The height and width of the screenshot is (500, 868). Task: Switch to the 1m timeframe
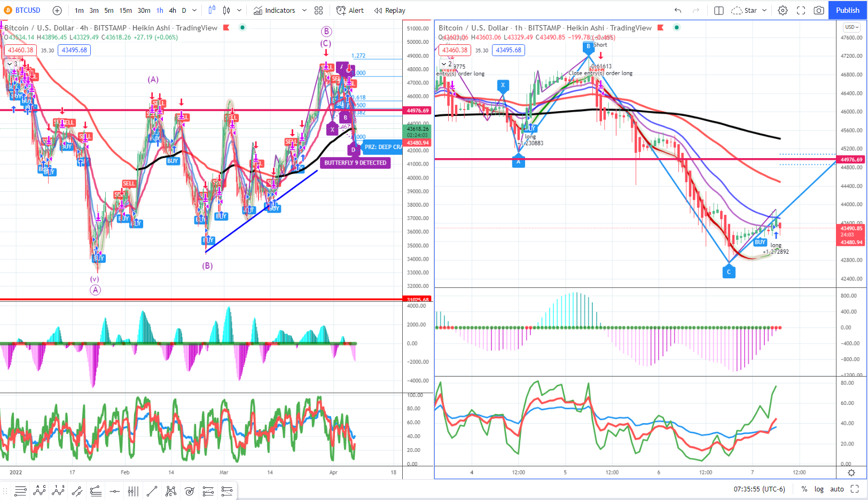click(79, 10)
